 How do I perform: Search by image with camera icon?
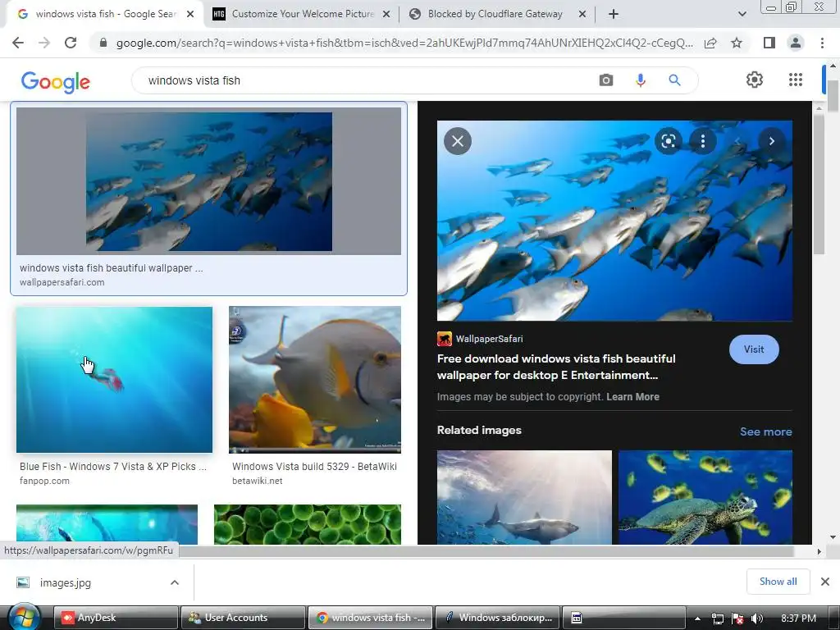point(606,80)
